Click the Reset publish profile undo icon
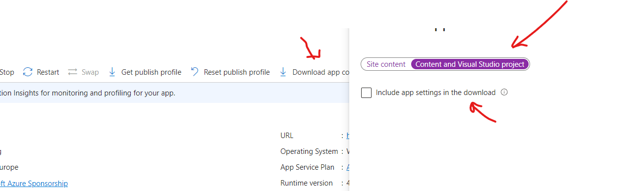Image resolution: width=644 pixels, height=191 pixels. coord(195,72)
